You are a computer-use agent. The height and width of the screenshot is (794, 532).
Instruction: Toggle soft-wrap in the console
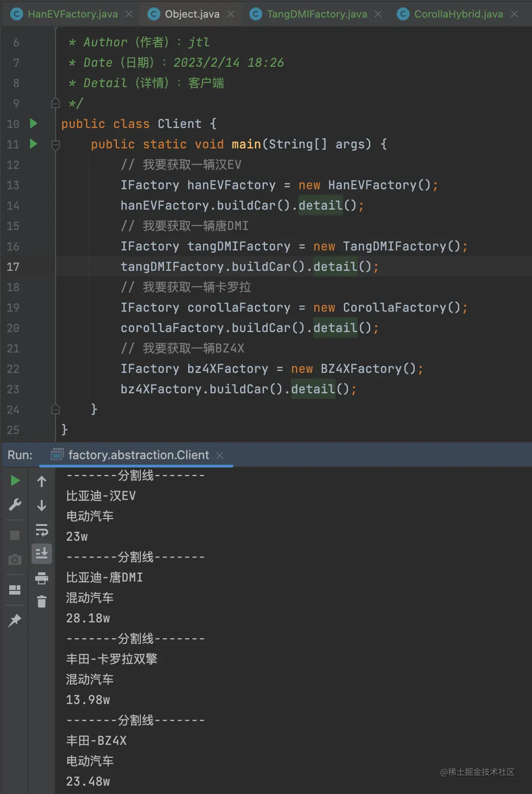click(x=42, y=530)
